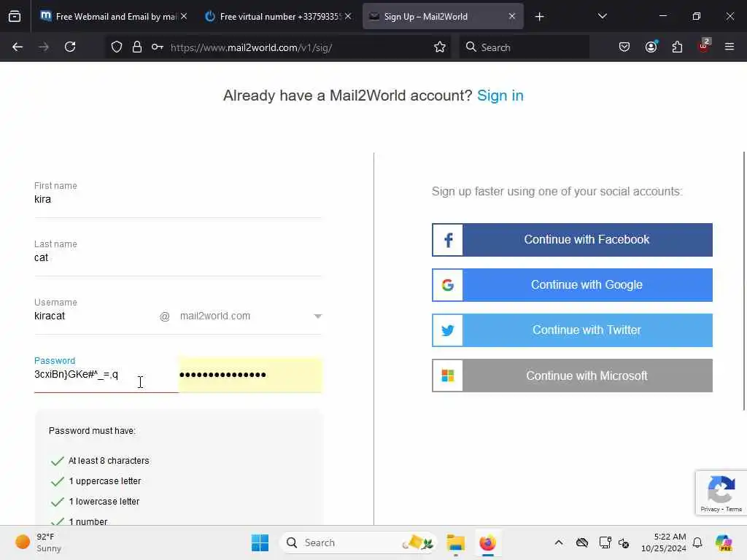
Task: Continue with Google button
Action: click(x=572, y=285)
